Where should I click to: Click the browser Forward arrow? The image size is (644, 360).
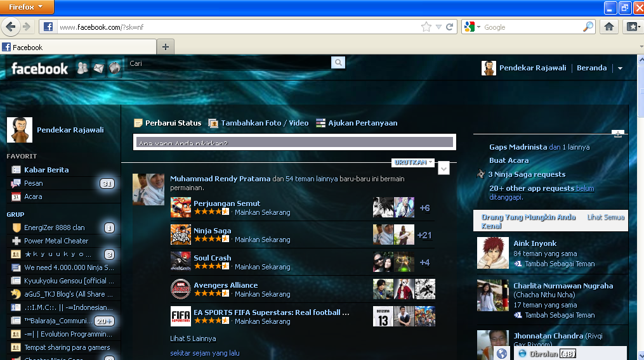click(27, 27)
